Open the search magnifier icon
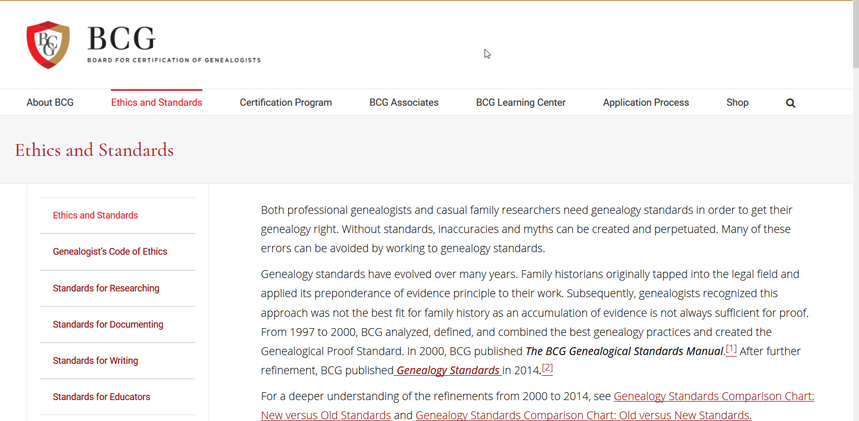Image resolution: width=859 pixels, height=421 pixels. pos(790,103)
